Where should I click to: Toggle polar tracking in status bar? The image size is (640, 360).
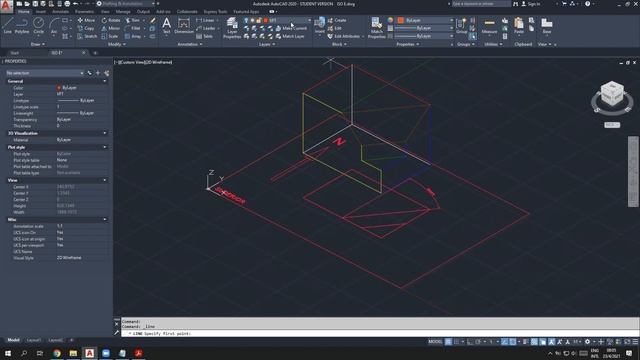pos(478,342)
